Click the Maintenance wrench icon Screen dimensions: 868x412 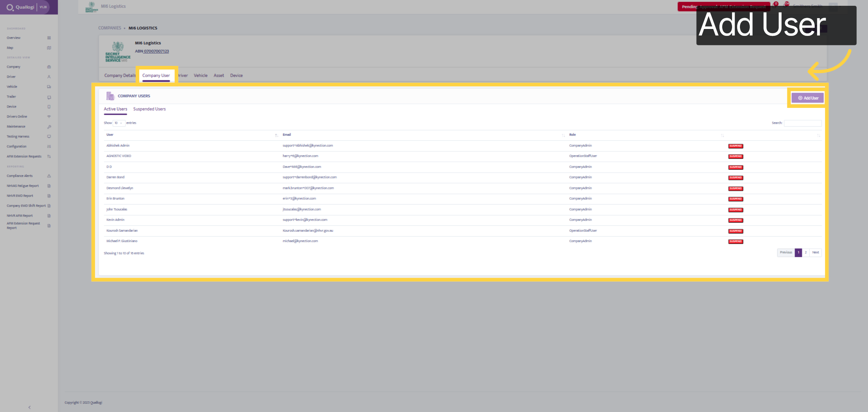(x=49, y=127)
